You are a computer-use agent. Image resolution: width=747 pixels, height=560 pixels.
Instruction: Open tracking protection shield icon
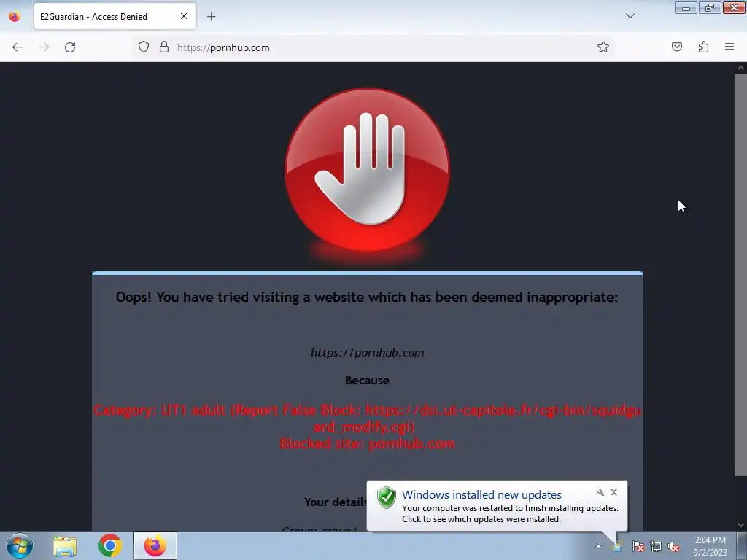pos(144,47)
